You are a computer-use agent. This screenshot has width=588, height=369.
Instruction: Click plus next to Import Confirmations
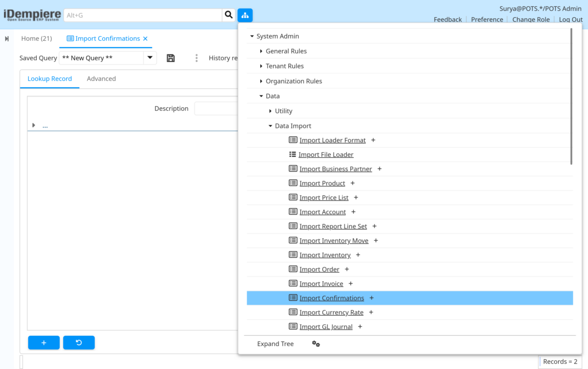coord(372,298)
